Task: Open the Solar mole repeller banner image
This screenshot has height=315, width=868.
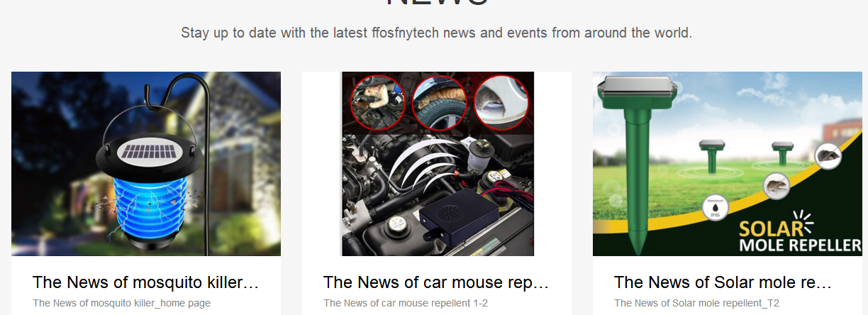Action: [728, 164]
